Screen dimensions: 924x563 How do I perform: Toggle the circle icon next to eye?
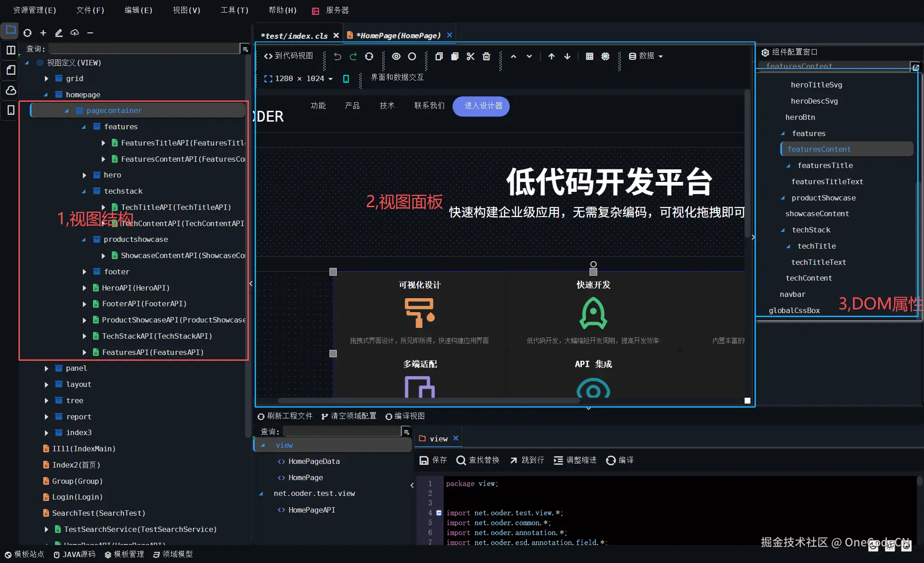(x=412, y=56)
